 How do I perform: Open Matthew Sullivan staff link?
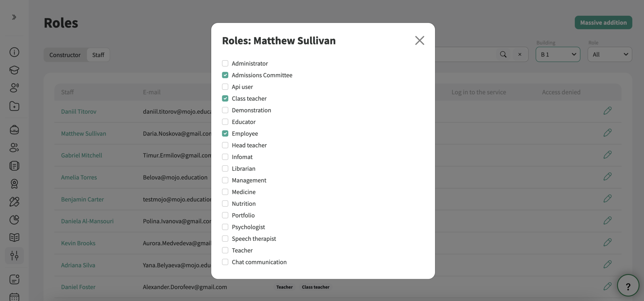click(x=83, y=133)
